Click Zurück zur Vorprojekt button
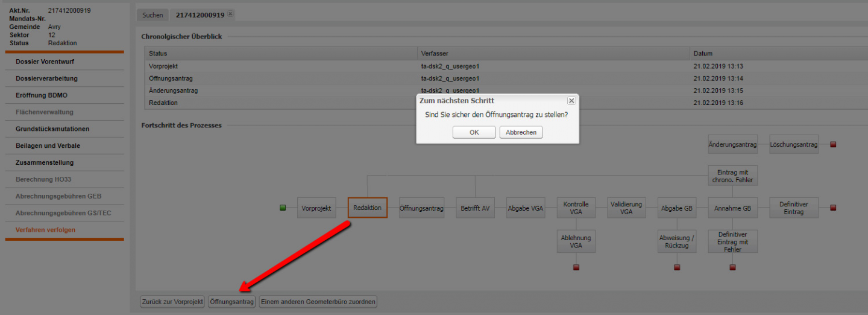Screen dimensions: 868x315 (172, 302)
